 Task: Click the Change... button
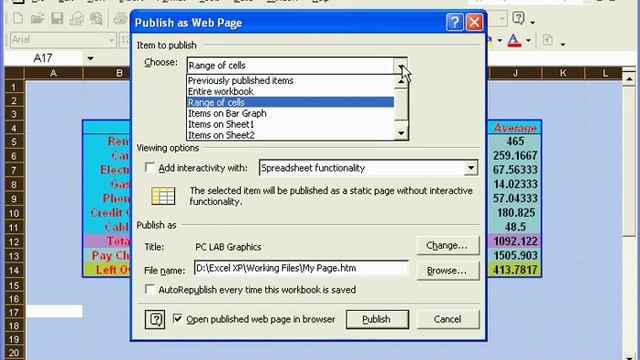(x=447, y=245)
